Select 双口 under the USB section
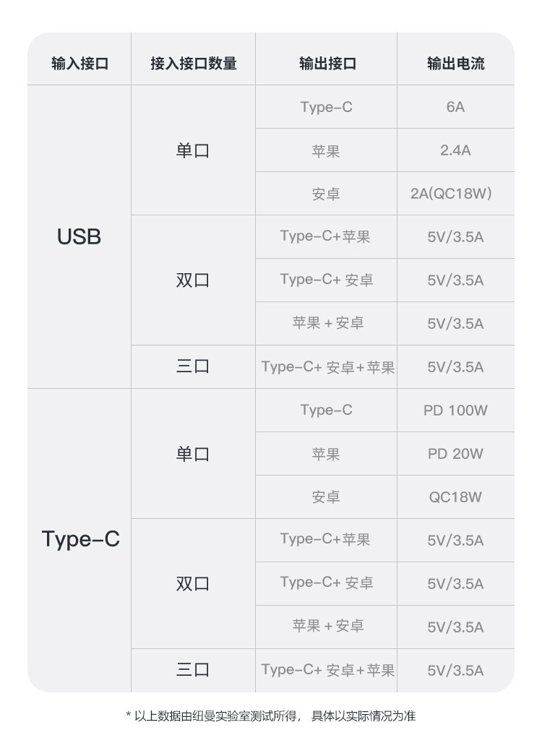This screenshot has height=756, width=542. point(193,280)
